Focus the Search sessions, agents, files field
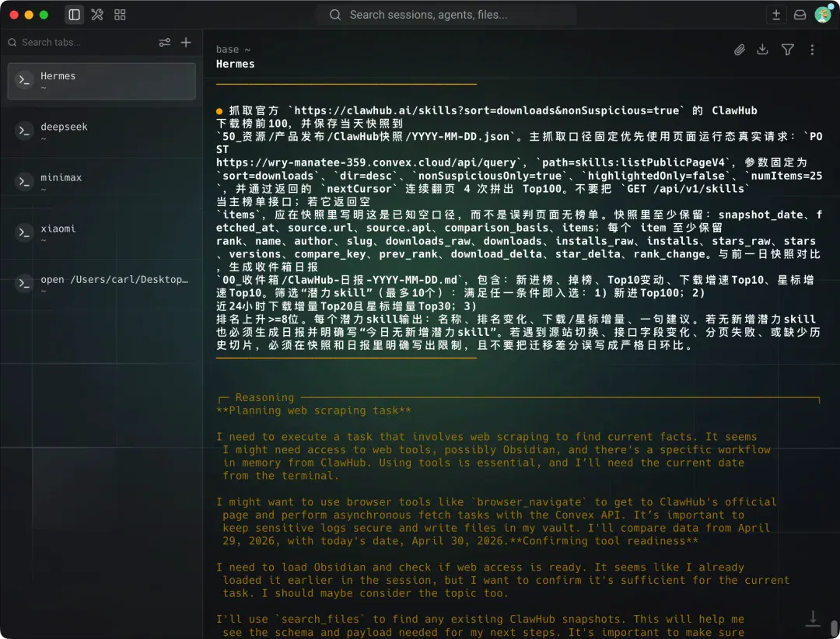This screenshot has width=840, height=639. pos(446,15)
